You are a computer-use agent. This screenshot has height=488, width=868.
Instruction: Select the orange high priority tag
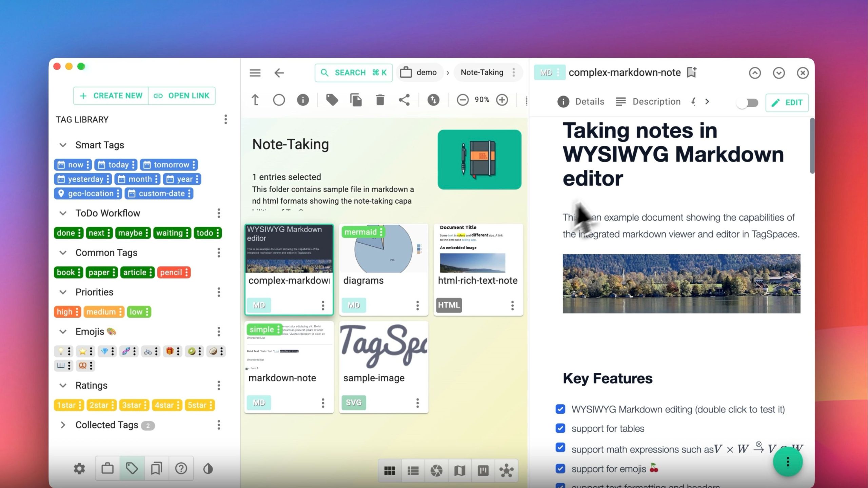67,312
